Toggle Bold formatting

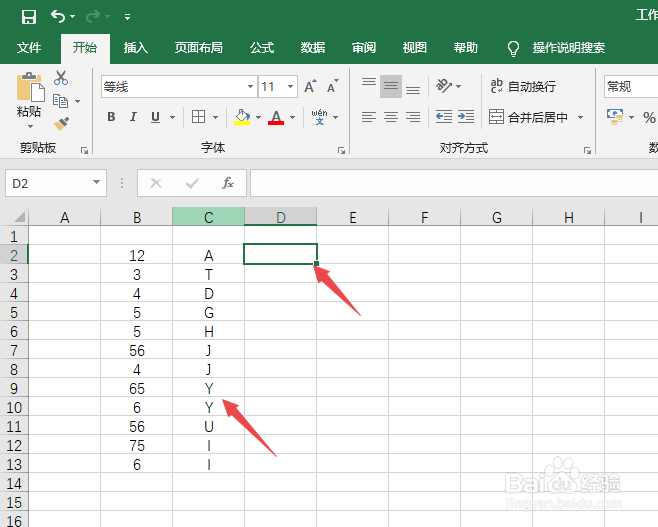[x=111, y=117]
